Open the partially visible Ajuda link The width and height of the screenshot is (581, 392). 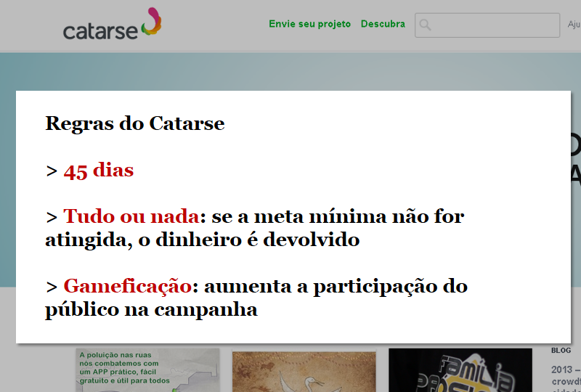coord(574,25)
